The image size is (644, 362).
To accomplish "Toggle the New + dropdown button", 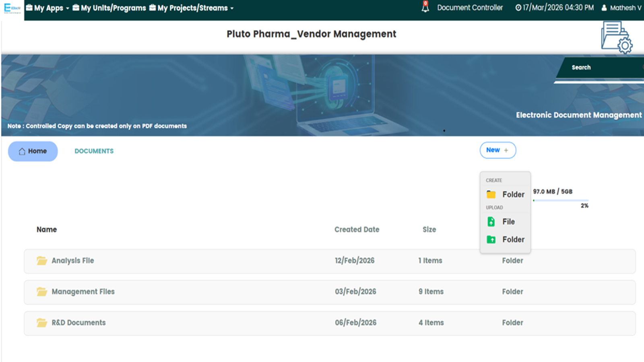I will pyautogui.click(x=497, y=150).
